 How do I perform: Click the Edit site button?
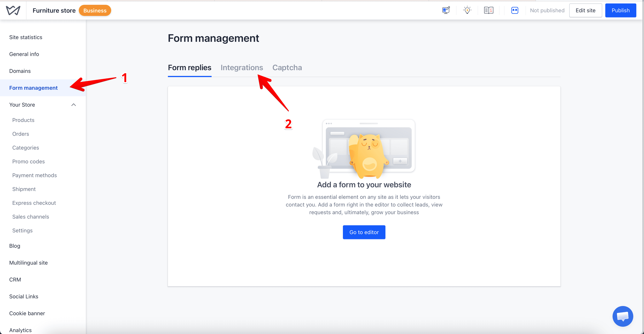585,10
